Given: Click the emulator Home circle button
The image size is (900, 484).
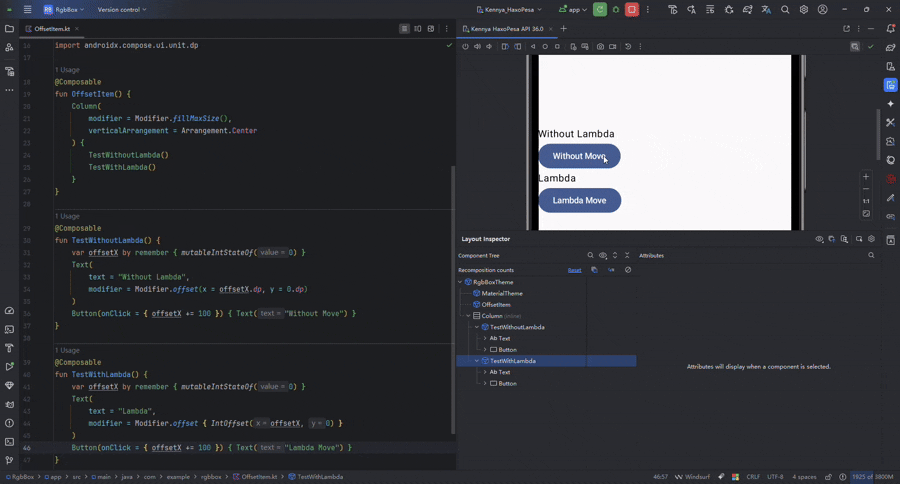Looking at the screenshot, I should pyautogui.click(x=545, y=47).
